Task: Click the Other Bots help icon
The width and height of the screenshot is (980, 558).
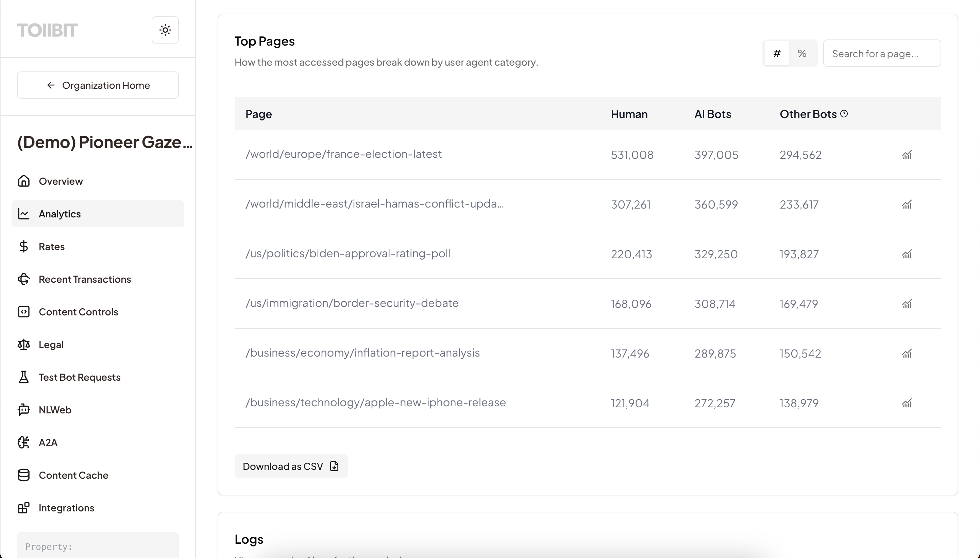Action: (x=844, y=114)
